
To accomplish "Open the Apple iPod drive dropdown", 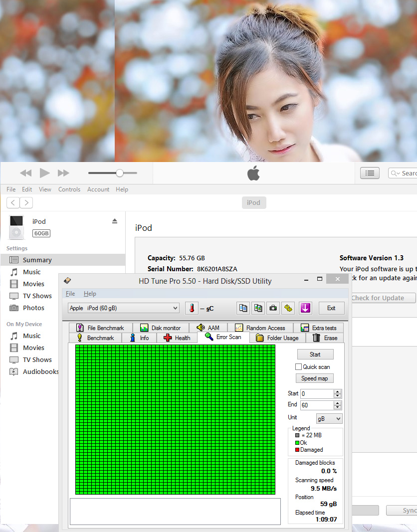I will tap(123, 308).
